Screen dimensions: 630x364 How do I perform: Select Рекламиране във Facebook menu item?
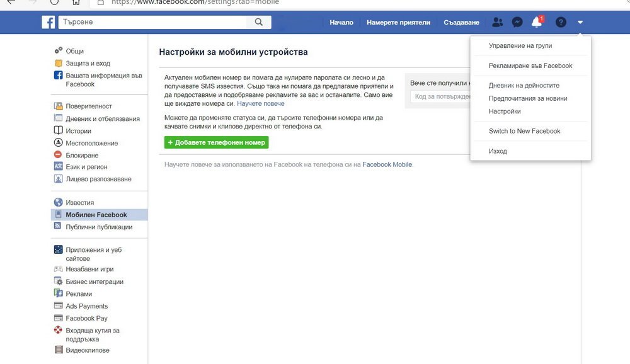click(530, 66)
